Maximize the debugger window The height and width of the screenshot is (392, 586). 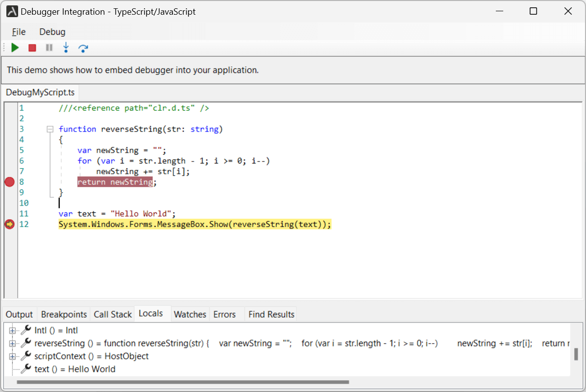[x=533, y=11]
